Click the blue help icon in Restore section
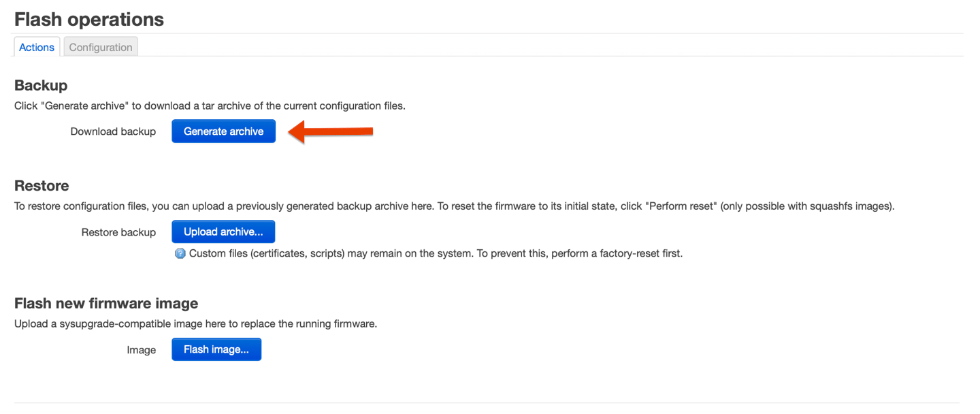The width and height of the screenshot is (980, 414). [180, 253]
